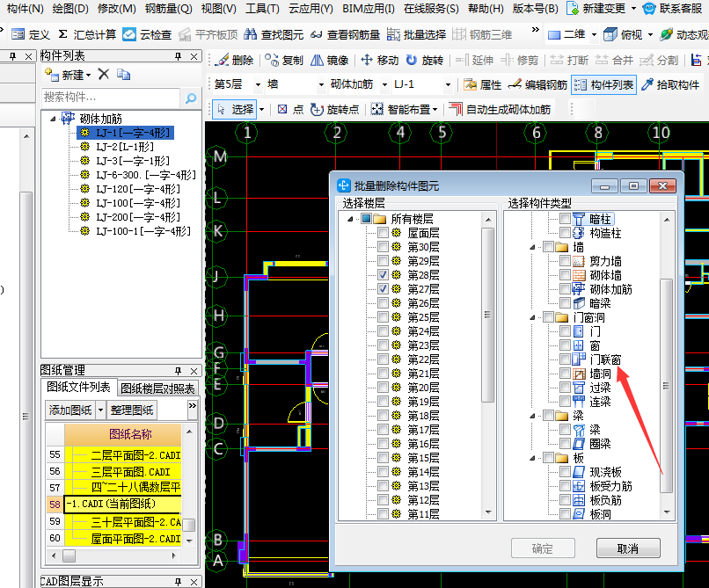Viewport: 709px width, 588px height.
Task: Choose the 点 point drawing tool
Action: (x=290, y=109)
